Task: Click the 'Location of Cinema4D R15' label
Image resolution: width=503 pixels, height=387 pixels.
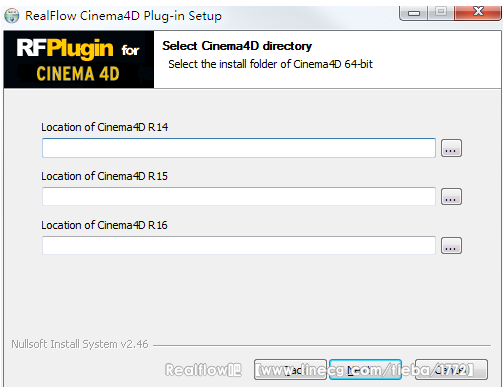Action: [x=104, y=176]
